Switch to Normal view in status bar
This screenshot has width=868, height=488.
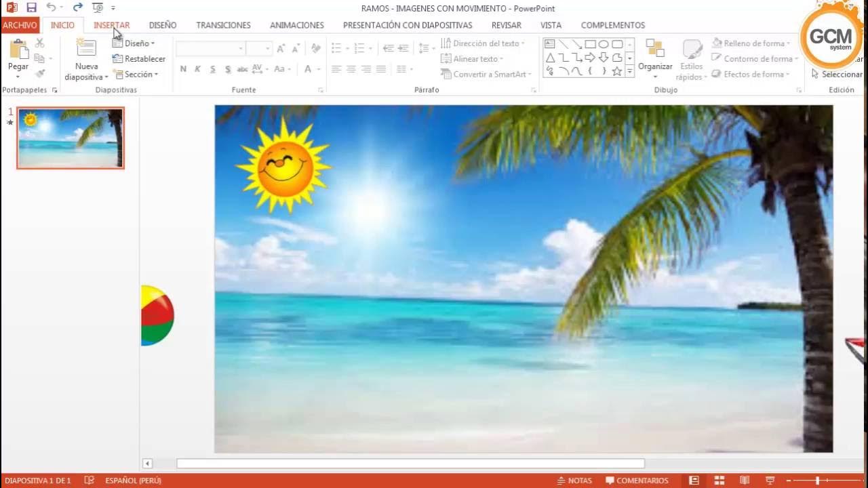tap(694, 480)
